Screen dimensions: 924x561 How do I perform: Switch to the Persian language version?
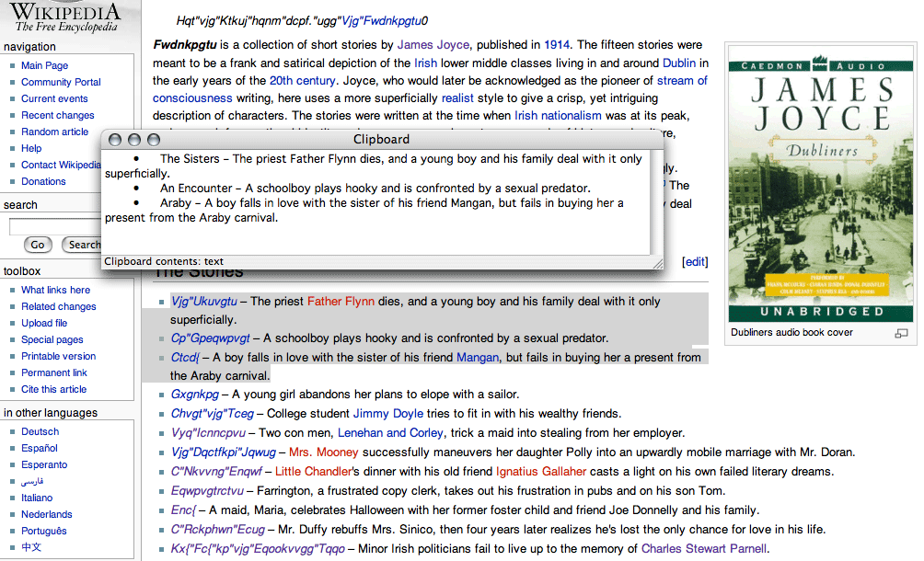pyautogui.click(x=32, y=481)
